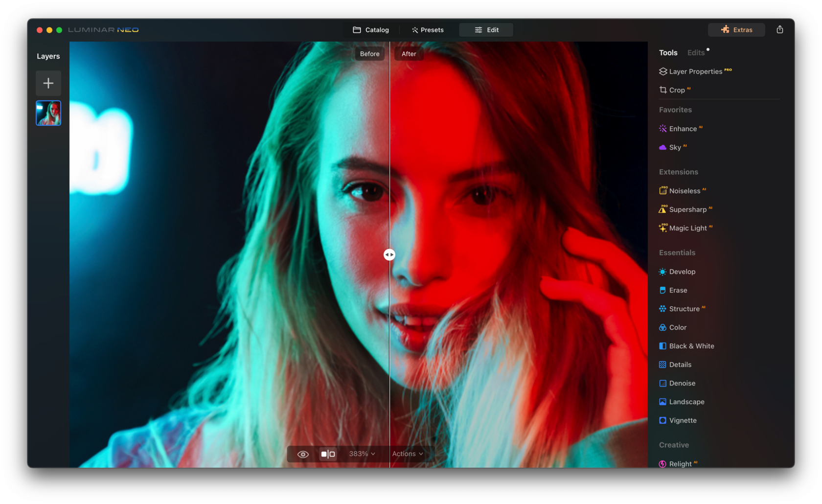This screenshot has width=822, height=504.
Task: Open the Sky AI tool
Action: coord(677,147)
